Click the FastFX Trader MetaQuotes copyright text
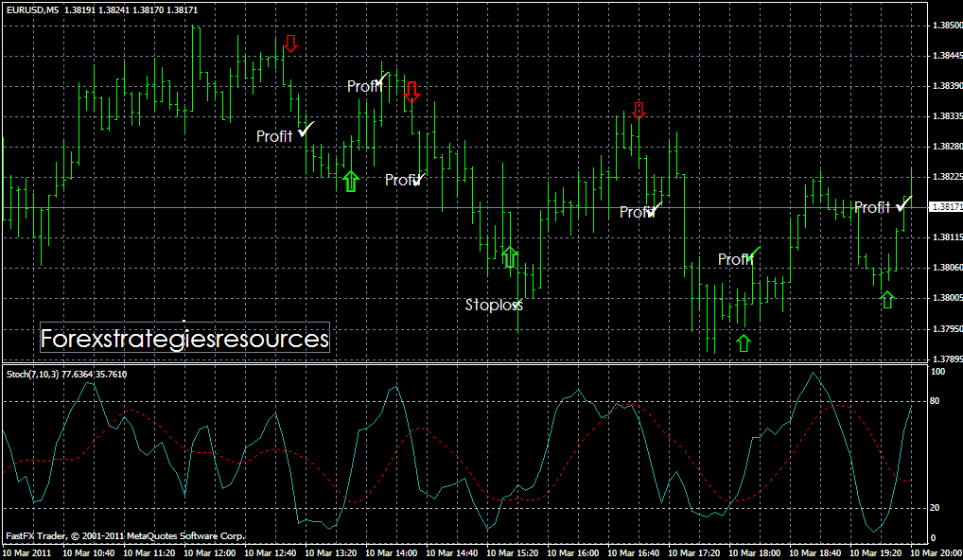This screenshot has width=963, height=560. coord(125,536)
